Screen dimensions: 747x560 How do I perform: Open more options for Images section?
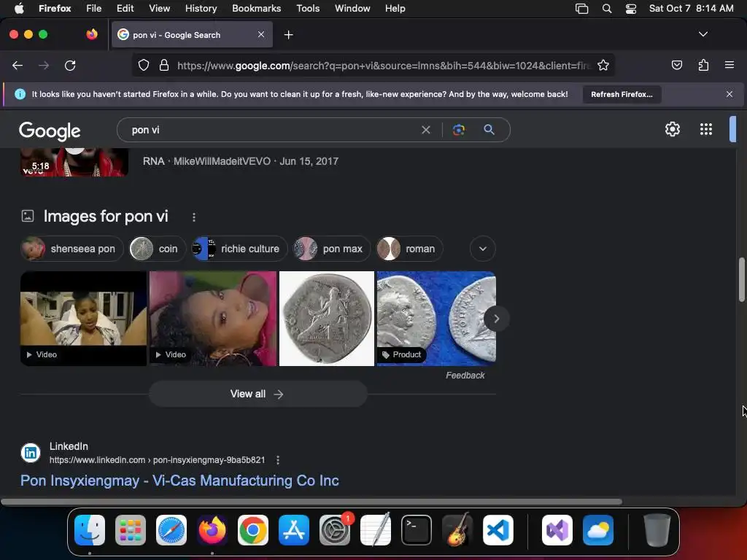tap(193, 217)
